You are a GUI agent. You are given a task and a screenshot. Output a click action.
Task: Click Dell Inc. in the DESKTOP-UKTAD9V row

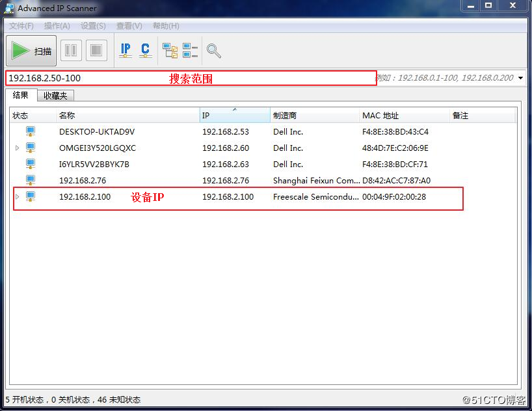(288, 131)
